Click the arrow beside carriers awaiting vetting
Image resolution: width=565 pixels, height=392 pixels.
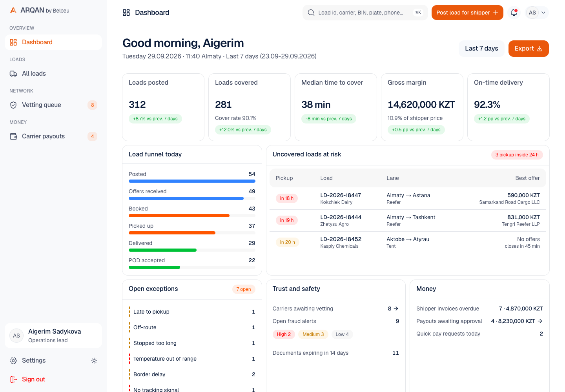tap(396, 309)
